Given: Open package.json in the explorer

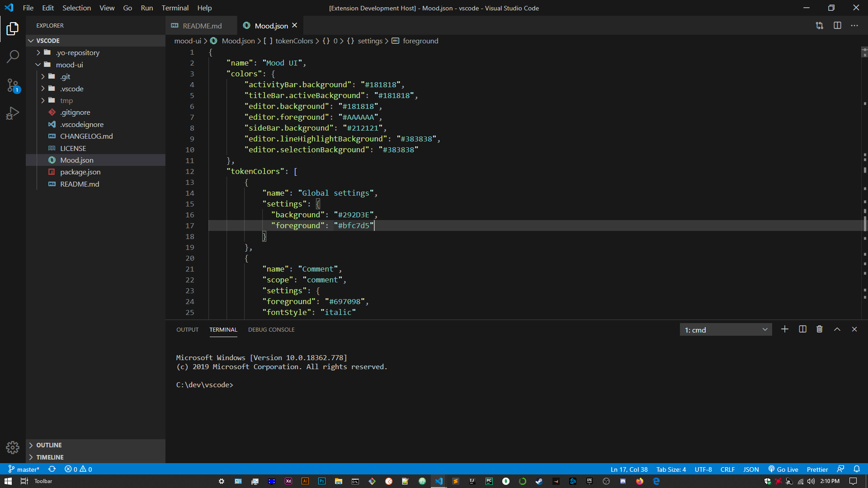Looking at the screenshot, I should (96, 172).
